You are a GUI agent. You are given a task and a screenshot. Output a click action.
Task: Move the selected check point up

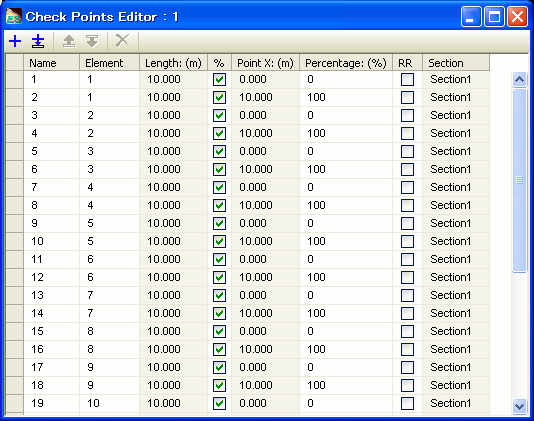(x=69, y=41)
